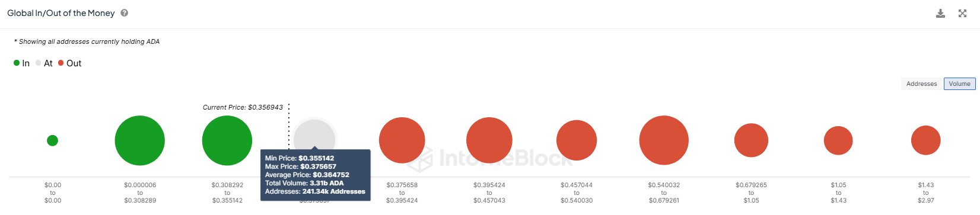Click the small green $0.00 bubble
Image resolution: width=980 pixels, height=215 pixels.
click(x=52, y=140)
